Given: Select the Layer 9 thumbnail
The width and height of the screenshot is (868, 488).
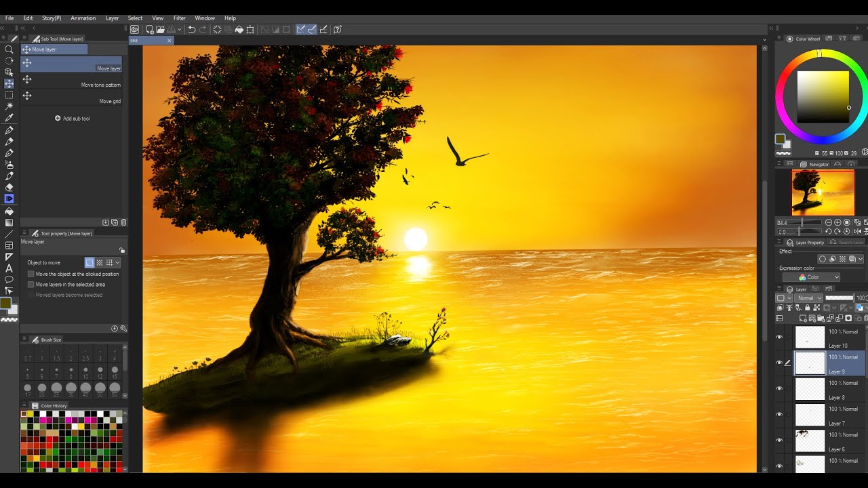Looking at the screenshot, I should [x=810, y=363].
